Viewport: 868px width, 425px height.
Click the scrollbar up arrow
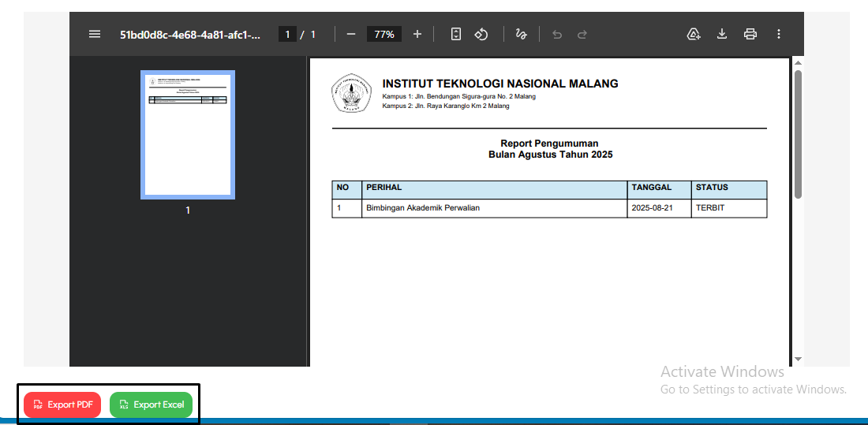pyautogui.click(x=798, y=62)
